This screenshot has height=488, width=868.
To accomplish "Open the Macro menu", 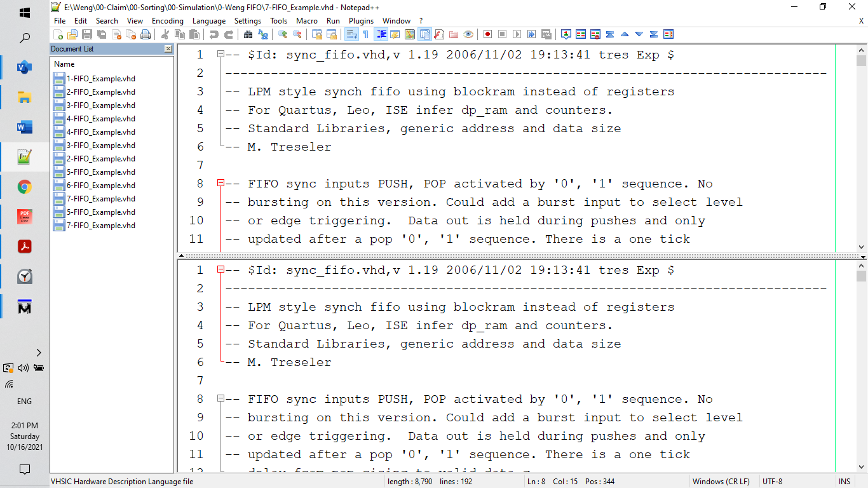I will [307, 21].
